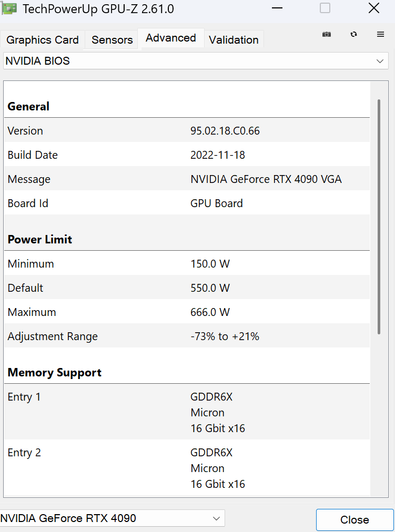Switch to the Graphics Card tab
This screenshot has width=395, height=532.
click(43, 40)
